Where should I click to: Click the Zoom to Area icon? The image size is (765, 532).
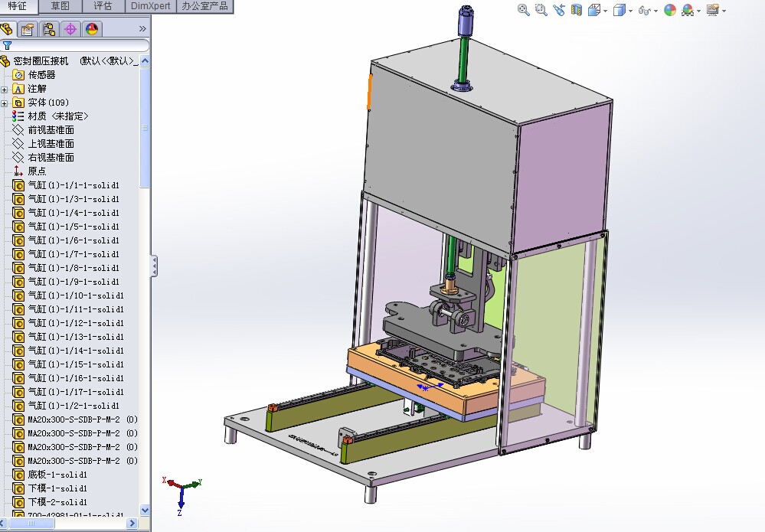click(x=541, y=10)
